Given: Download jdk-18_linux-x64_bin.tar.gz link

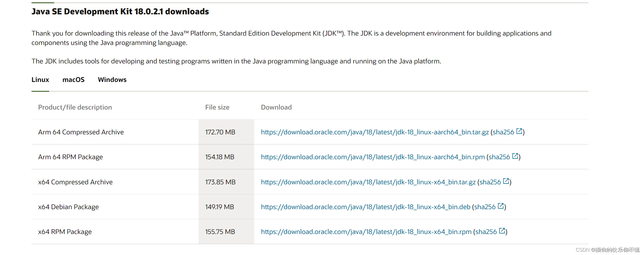Looking at the screenshot, I should click(x=368, y=182).
